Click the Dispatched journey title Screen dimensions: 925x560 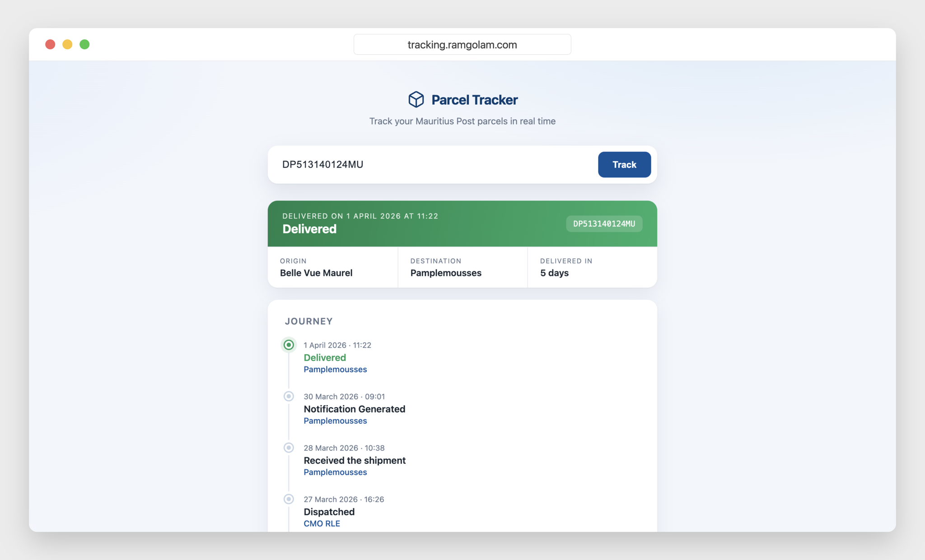[x=329, y=512]
